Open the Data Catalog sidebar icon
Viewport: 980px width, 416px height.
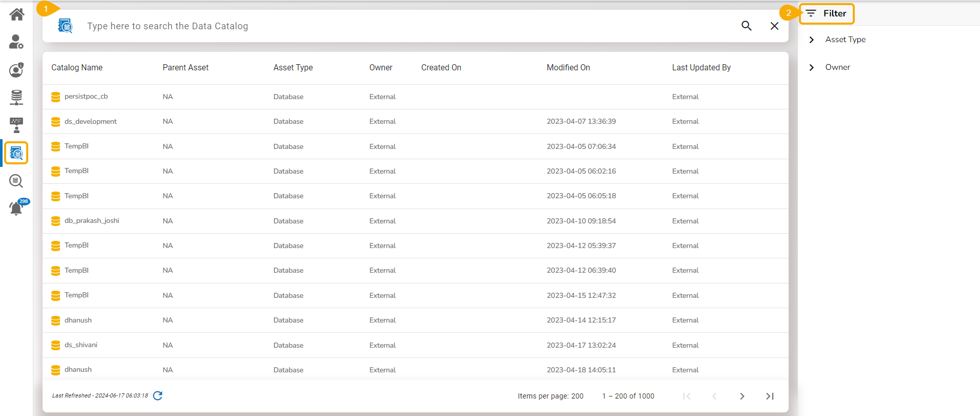[16, 153]
